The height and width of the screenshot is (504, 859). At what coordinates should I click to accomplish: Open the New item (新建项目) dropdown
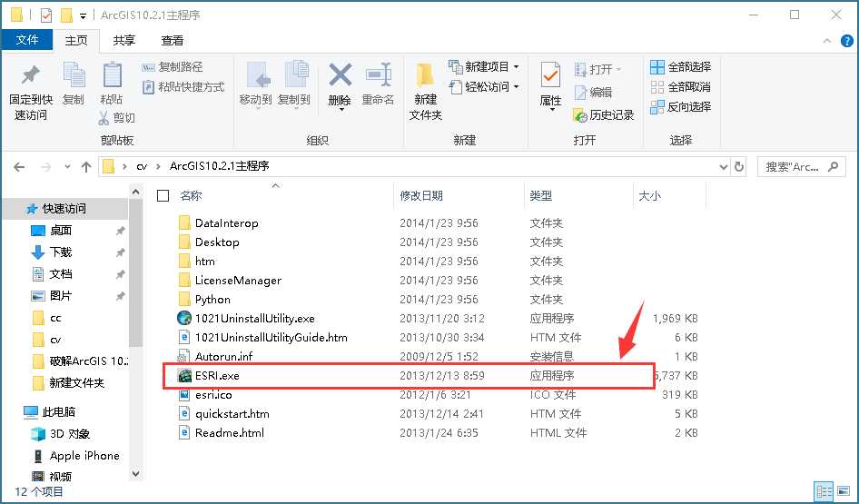pyautogui.click(x=484, y=67)
